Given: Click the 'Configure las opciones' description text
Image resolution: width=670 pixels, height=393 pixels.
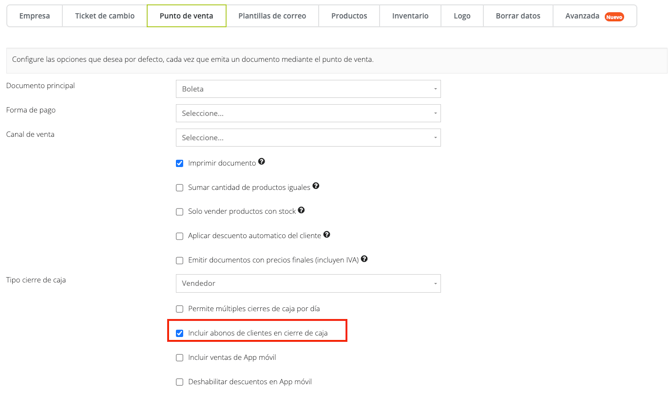Looking at the screenshot, I should click(x=193, y=59).
